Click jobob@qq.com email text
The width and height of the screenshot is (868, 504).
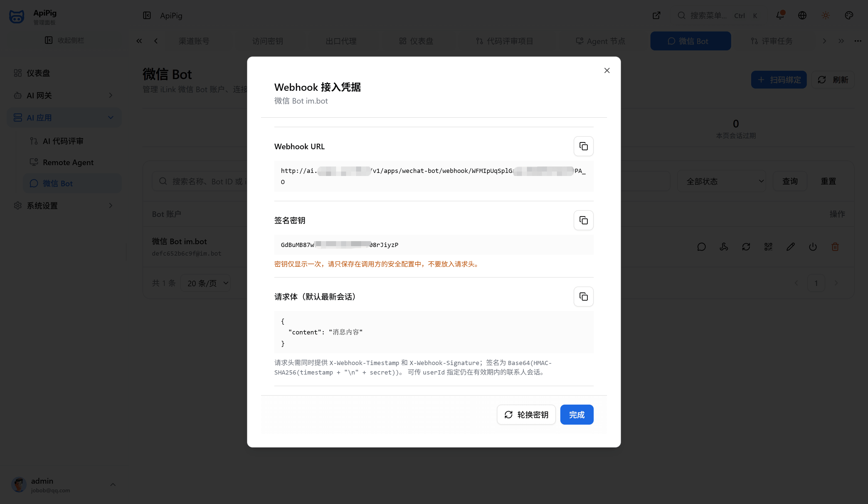50,490
